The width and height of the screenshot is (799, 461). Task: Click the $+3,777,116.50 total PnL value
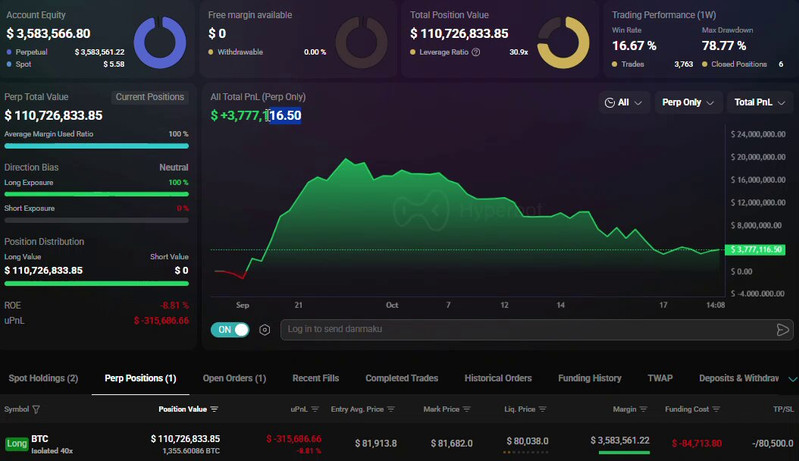tap(256, 116)
